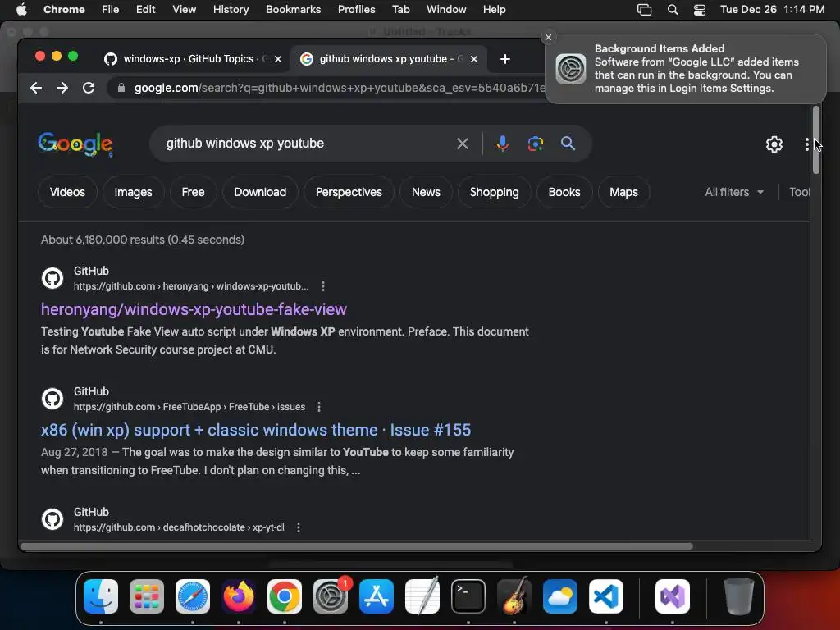Switch to News results
Viewport: 840px width, 630px height.
tap(426, 192)
